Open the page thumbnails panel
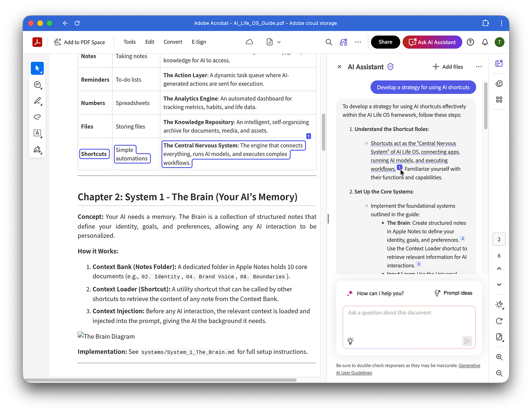Viewport: 532px width, 413px height. (x=499, y=99)
